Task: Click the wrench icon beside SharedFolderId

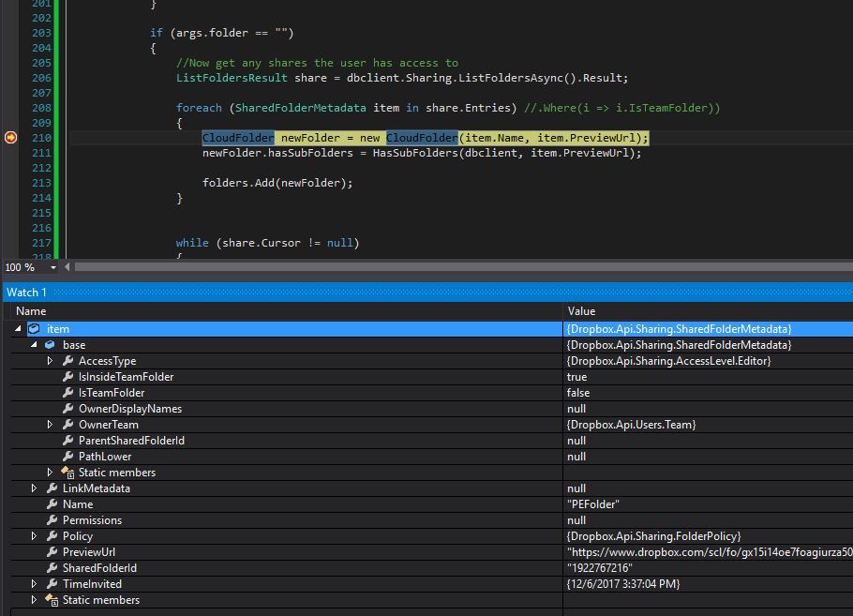Action: click(52, 568)
